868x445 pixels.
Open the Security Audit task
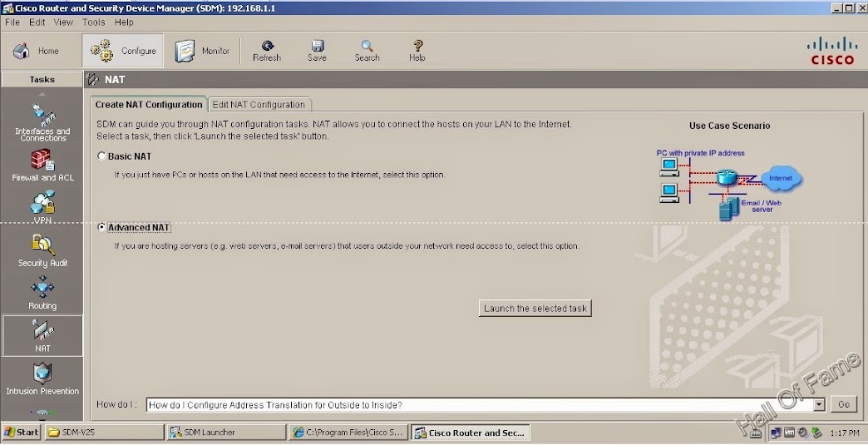[42, 250]
